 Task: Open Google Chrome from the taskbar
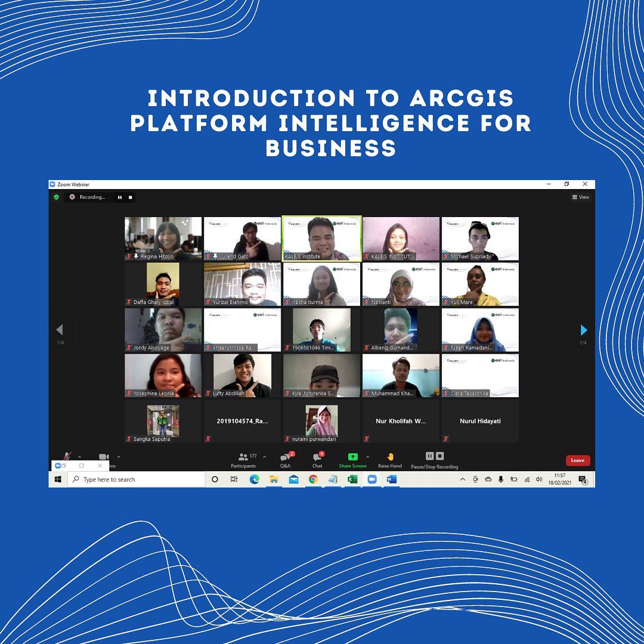313,479
